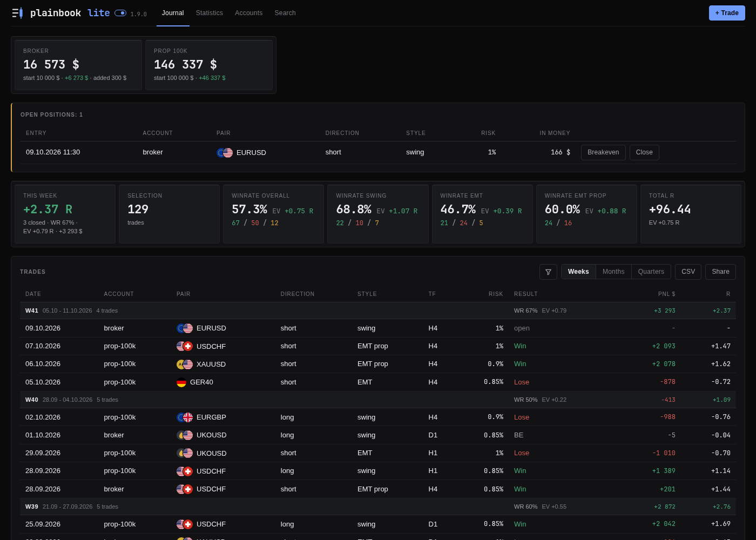Collapse the W40 week group row
Screen dimensions: 756x540
click(x=378, y=400)
